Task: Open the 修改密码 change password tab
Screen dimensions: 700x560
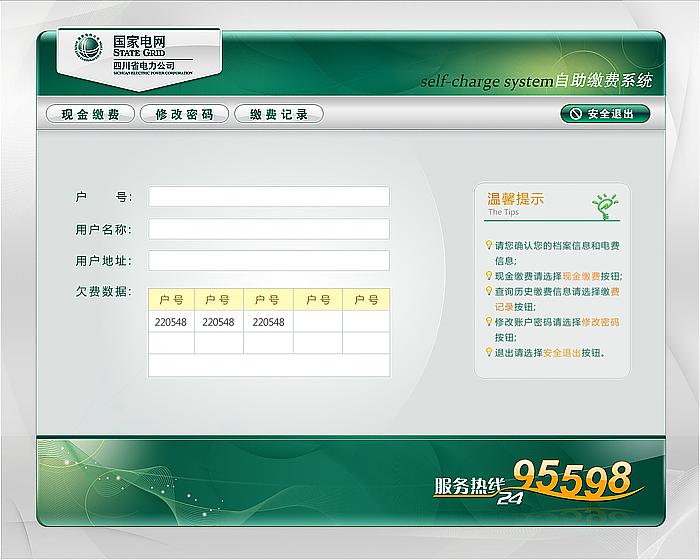Action: (184, 114)
